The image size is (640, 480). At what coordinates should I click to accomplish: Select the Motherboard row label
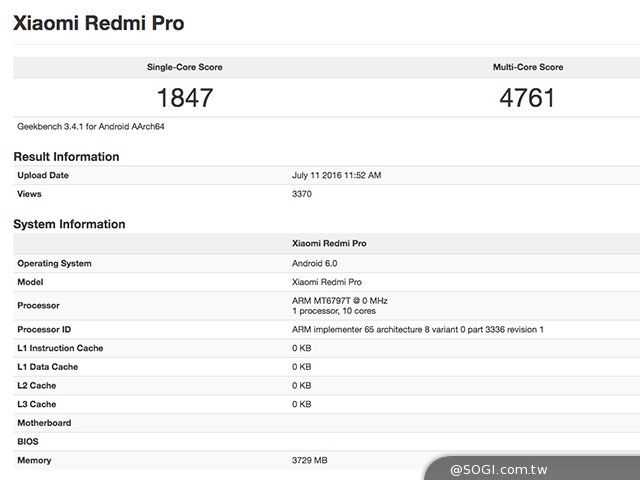[44, 423]
